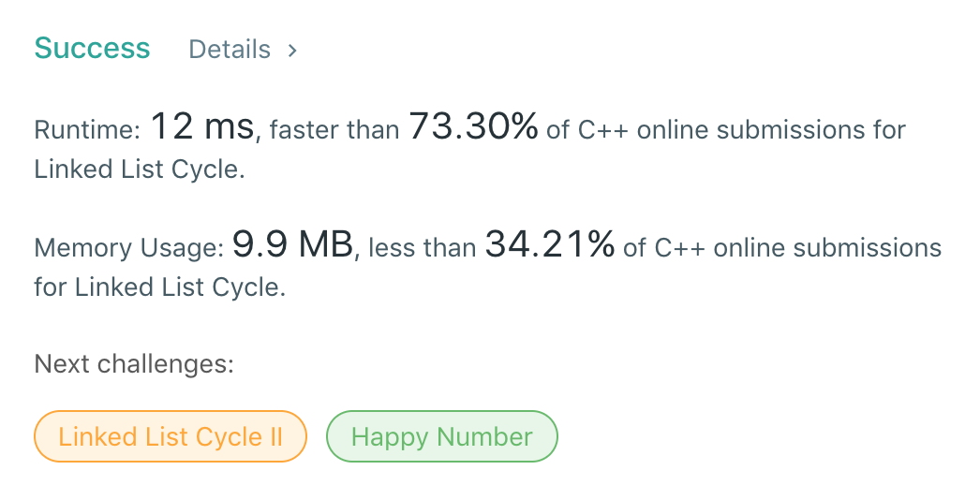Click the Next challenges label
The image size is (980, 485).
pyautogui.click(x=134, y=363)
